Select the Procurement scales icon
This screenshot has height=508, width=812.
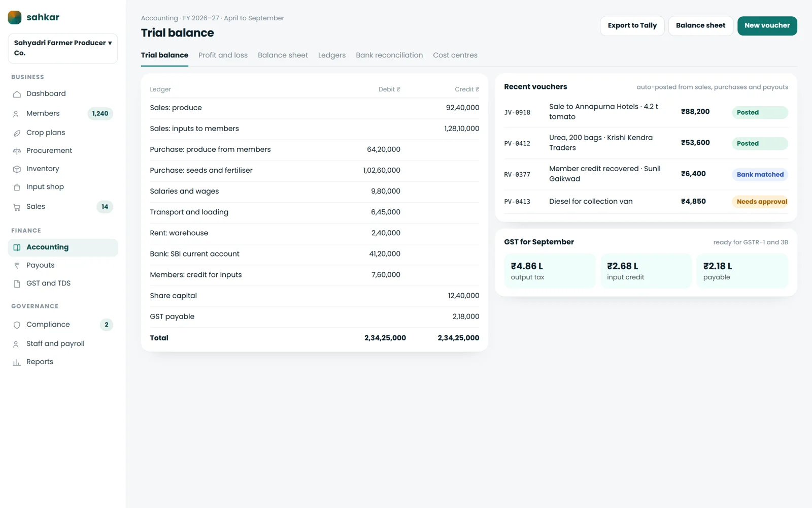click(17, 151)
